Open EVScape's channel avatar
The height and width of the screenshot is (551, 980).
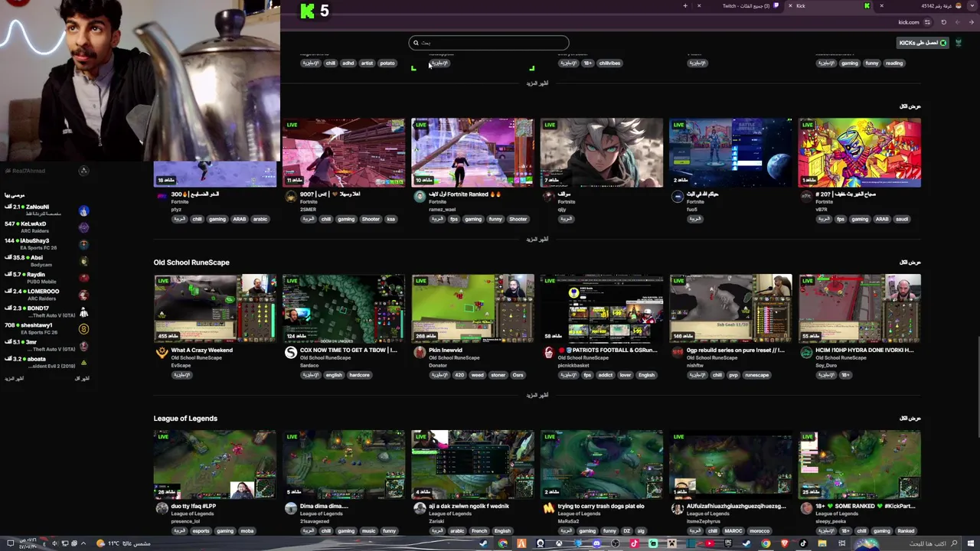coord(162,353)
